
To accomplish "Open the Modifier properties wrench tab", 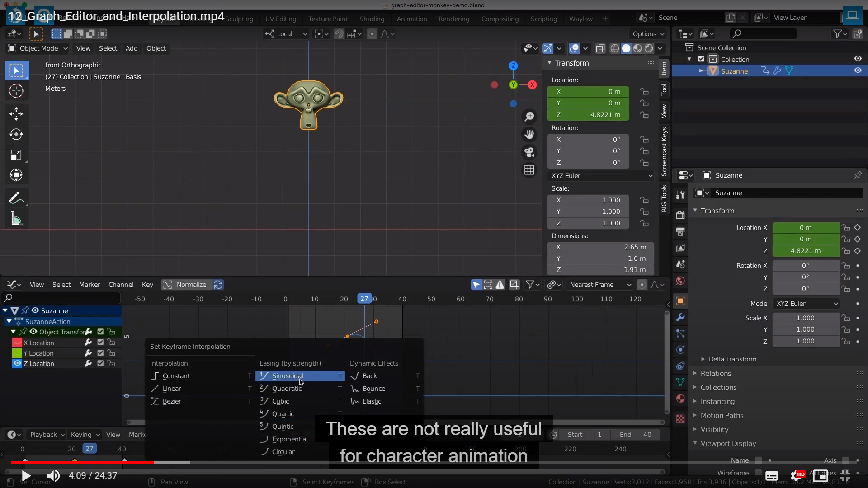I will pyautogui.click(x=680, y=317).
